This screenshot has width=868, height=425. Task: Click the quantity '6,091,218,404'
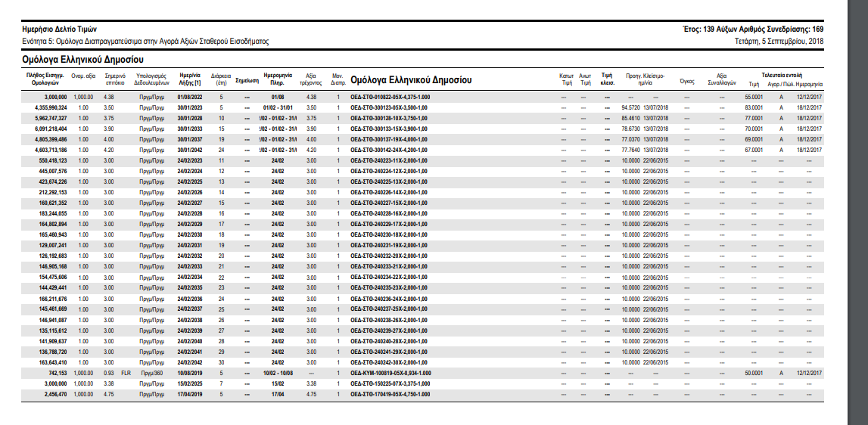tap(51, 129)
